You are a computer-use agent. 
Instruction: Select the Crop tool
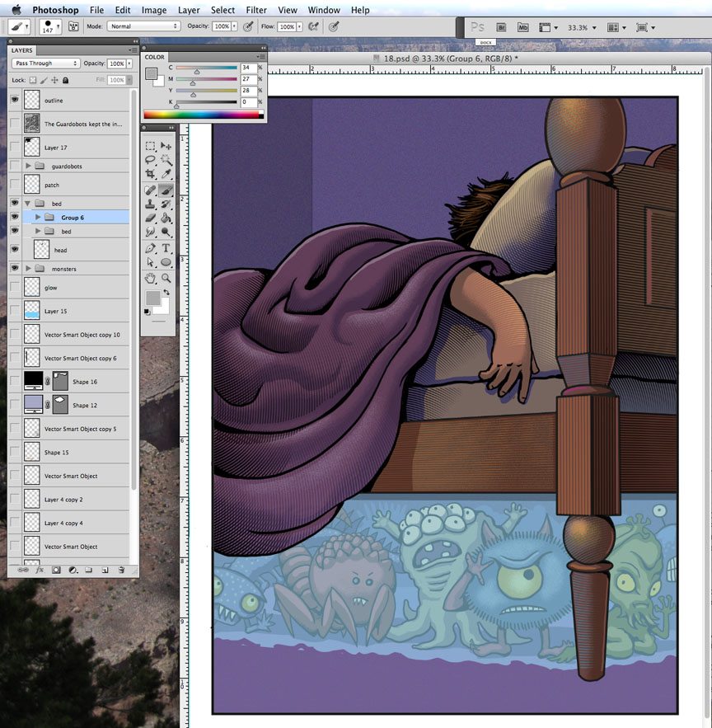pos(150,174)
